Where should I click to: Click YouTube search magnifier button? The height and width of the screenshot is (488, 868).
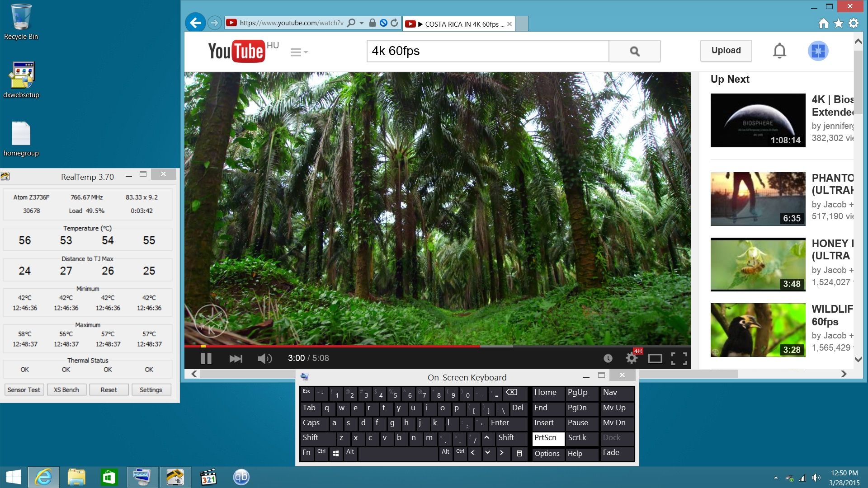point(635,51)
